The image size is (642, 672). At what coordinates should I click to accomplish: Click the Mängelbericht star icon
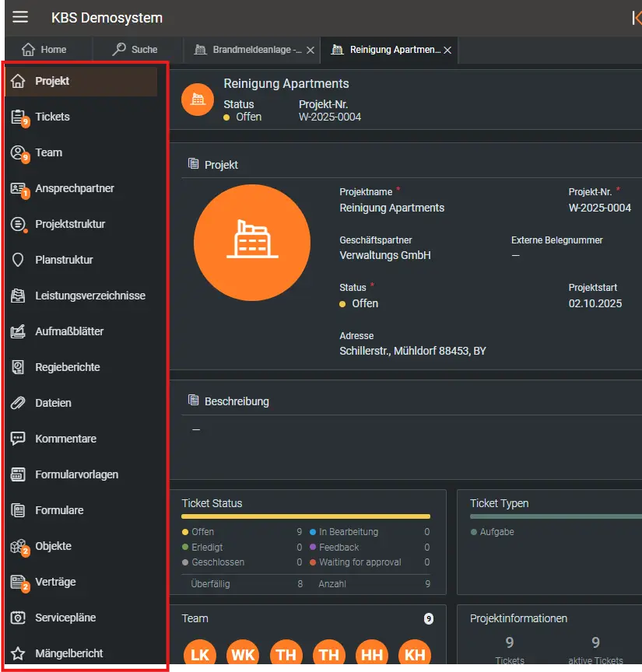click(18, 653)
